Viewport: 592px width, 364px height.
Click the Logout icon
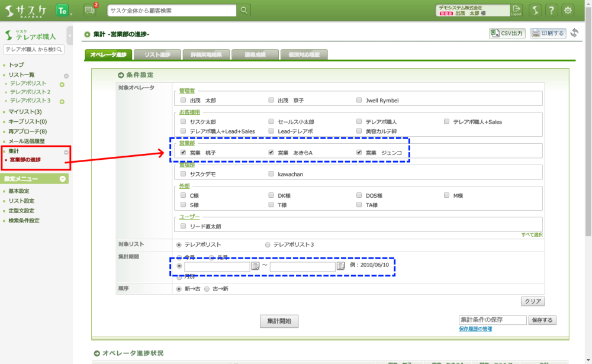[x=517, y=10]
